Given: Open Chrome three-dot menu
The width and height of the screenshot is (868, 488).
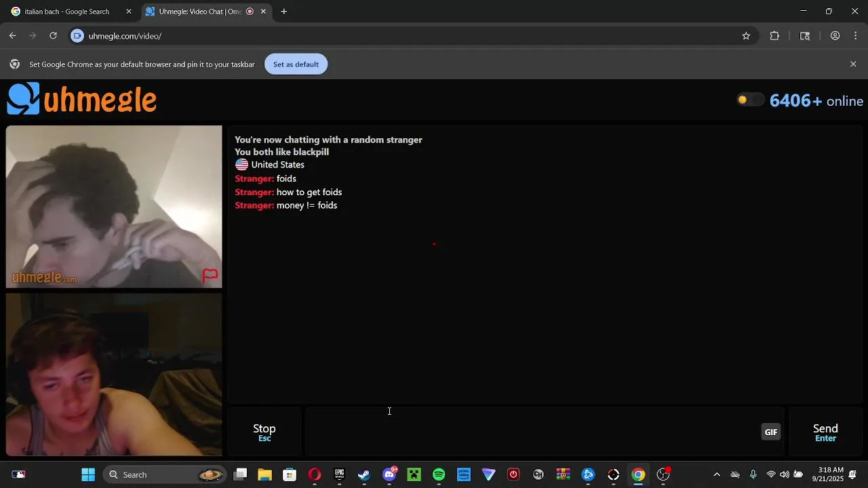Looking at the screenshot, I should (856, 36).
